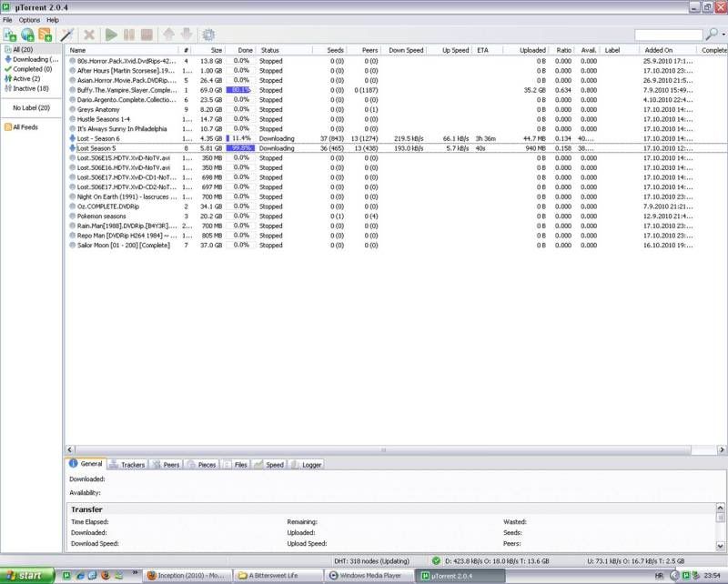Click the Add Torrent toolbar icon
The image size is (728, 584).
(x=10, y=35)
